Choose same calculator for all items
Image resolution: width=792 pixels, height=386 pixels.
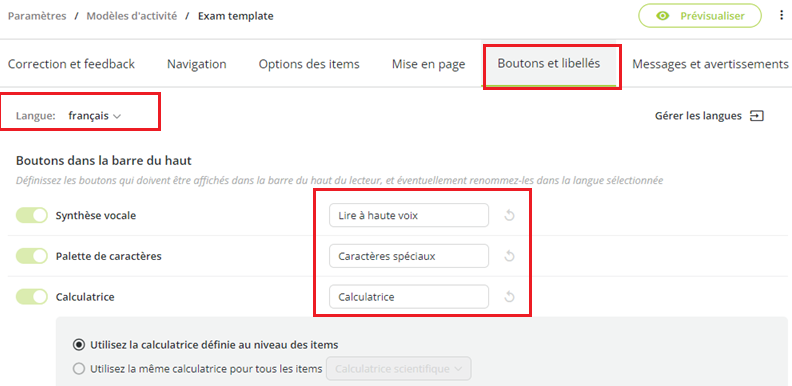pyautogui.click(x=78, y=369)
